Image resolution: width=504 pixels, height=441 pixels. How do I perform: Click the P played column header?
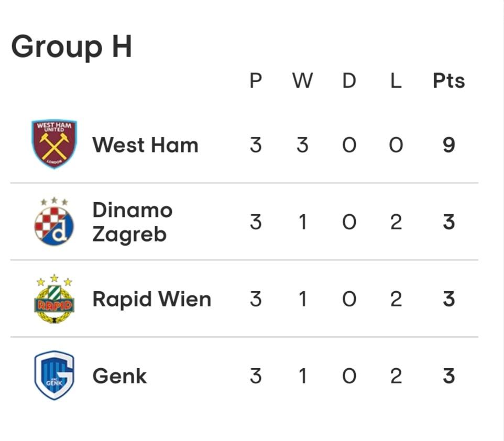[x=256, y=81]
